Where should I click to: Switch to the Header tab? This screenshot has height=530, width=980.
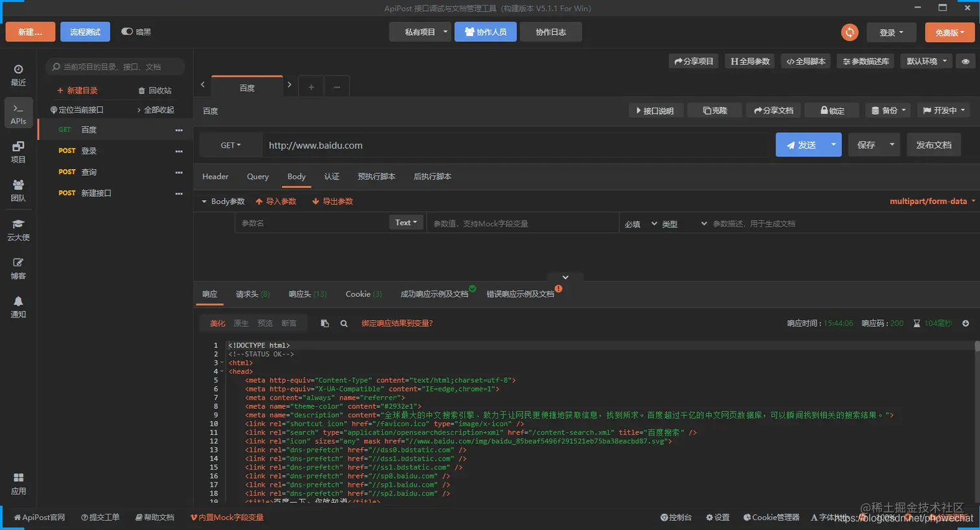215,177
